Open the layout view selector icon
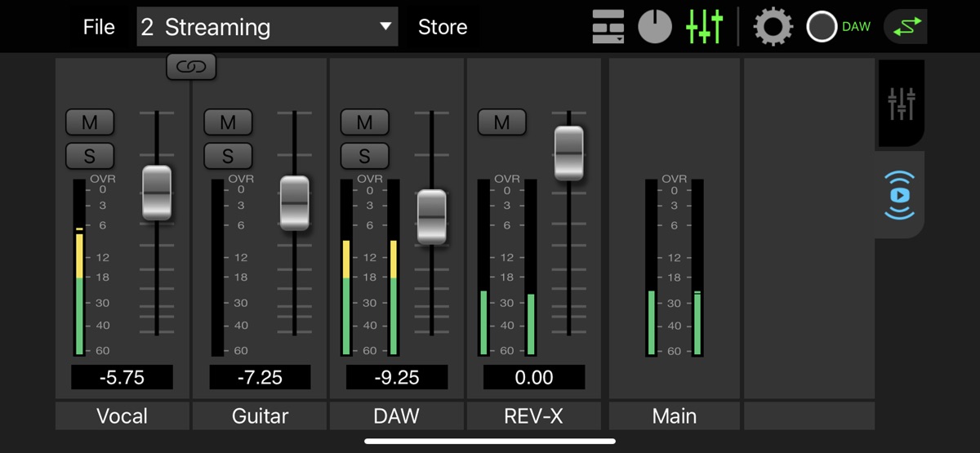 point(608,27)
